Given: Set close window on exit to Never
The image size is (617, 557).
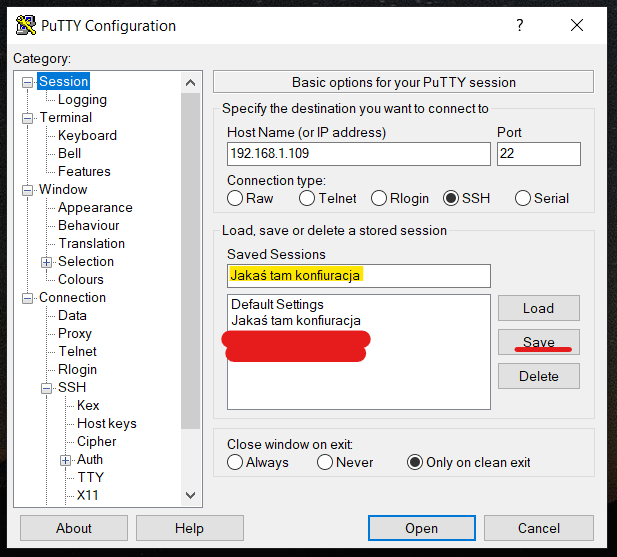Looking at the screenshot, I should pyautogui.click(x=325, y=462).
